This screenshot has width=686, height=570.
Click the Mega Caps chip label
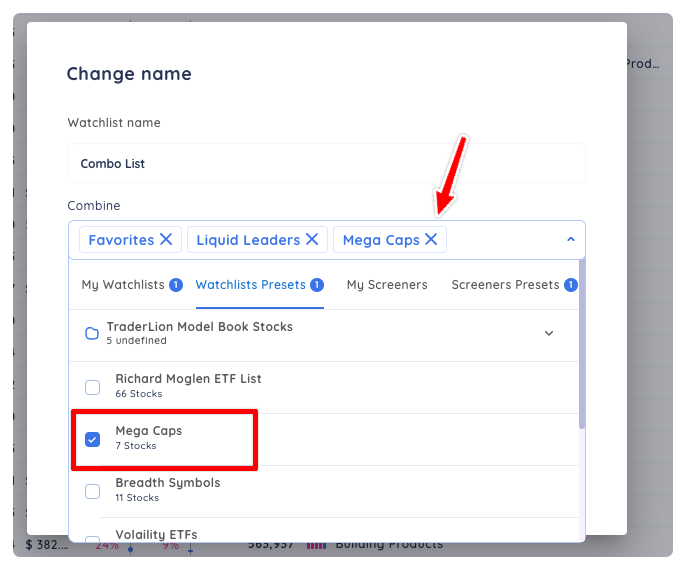click(x=381, y=240)
